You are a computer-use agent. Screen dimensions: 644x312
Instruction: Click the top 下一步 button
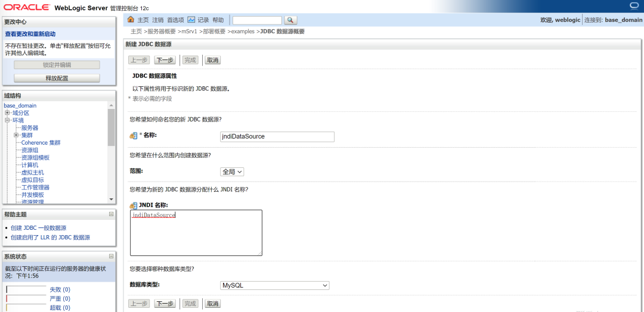coord(165,60)
